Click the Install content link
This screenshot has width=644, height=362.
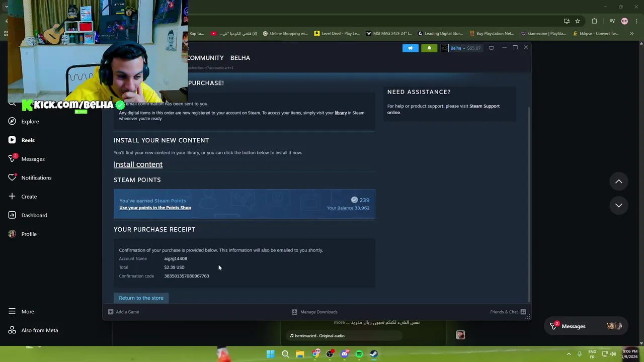[x=138, y=164]
